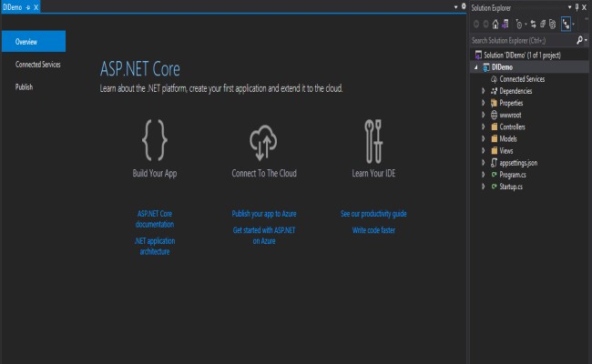This screenshot has height=364, width=592.
Task: Click the Solution 'DIDemo' icon
Action: click(478, 55)
